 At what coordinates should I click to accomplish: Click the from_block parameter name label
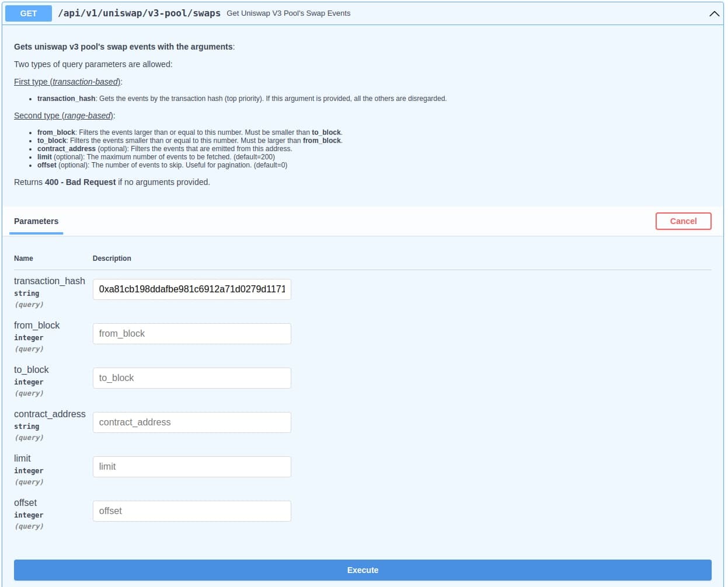point(37,325)
